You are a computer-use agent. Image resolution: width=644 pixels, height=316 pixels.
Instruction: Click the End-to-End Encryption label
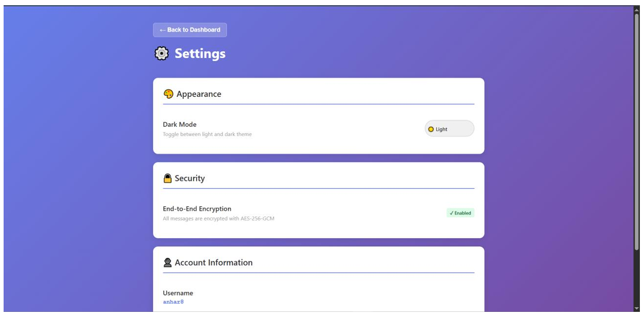[x=197, y=209]
